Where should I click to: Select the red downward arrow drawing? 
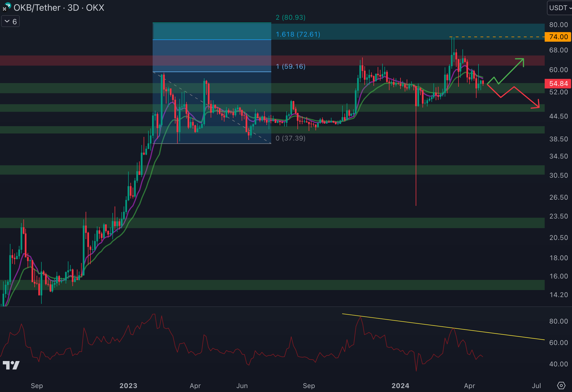[526, 98]
